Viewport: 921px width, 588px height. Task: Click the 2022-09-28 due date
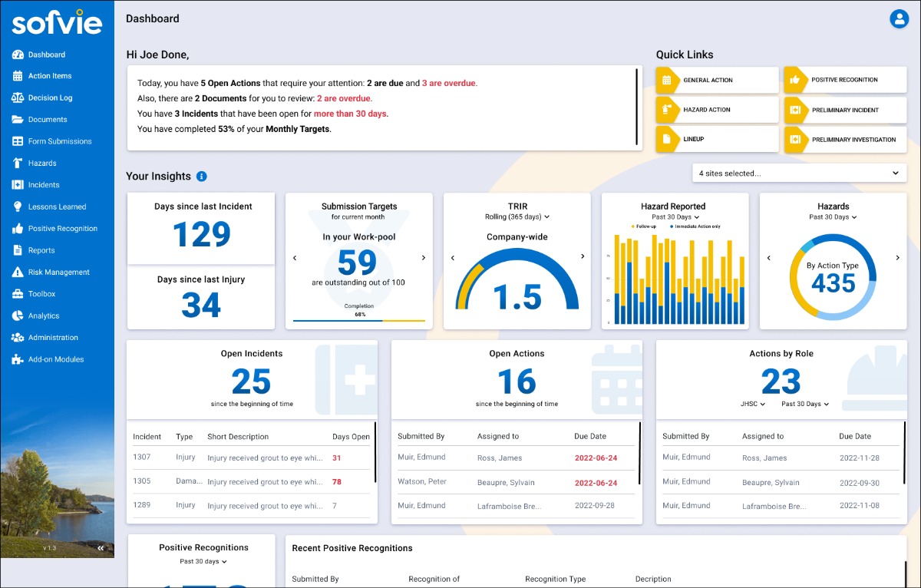[596, 506]
